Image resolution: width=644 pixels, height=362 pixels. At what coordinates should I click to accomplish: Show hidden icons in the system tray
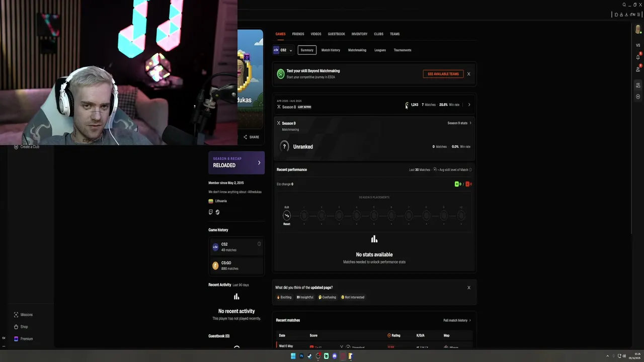point(607,356)
